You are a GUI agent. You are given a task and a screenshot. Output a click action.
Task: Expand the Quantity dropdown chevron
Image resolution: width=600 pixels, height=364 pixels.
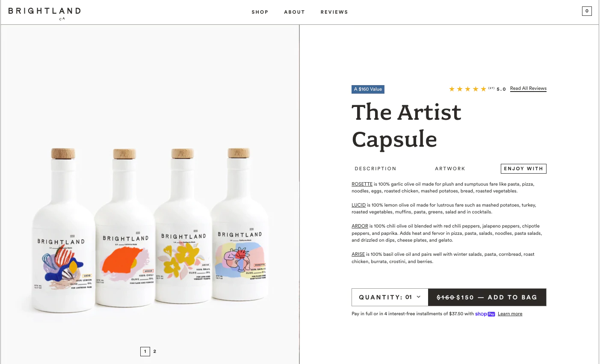point(419,297)
